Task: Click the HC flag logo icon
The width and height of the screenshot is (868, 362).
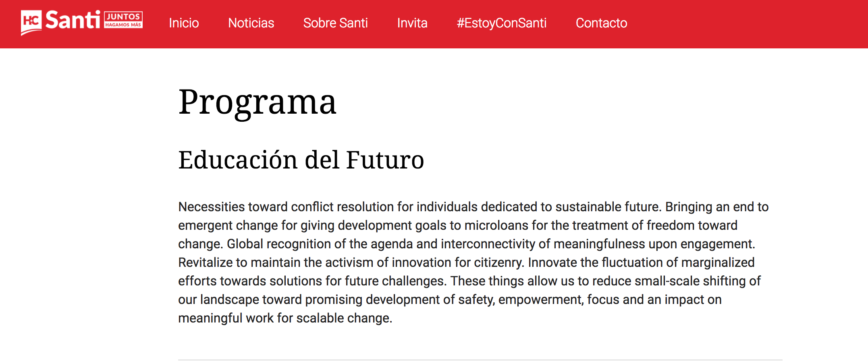Action: pyautogui.click(x=31, y=22)
